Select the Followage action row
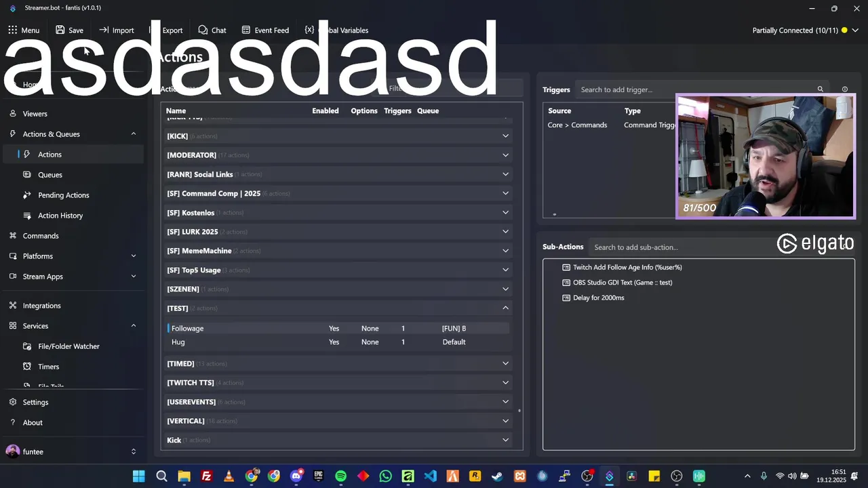Viewport: 868px width, 488px height. click(338, 328)
